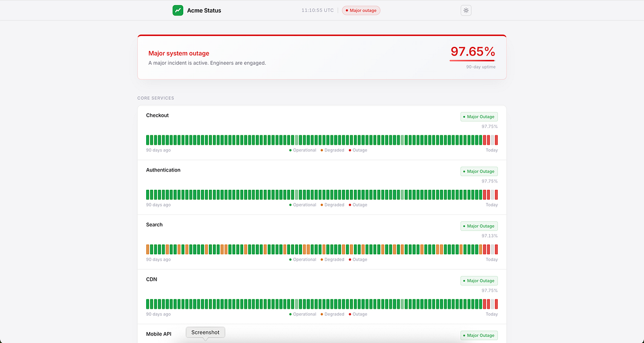This screenshot has width=644, height=343.
Task: Click the 90 days ago label under Authentication
Action: 159,205
